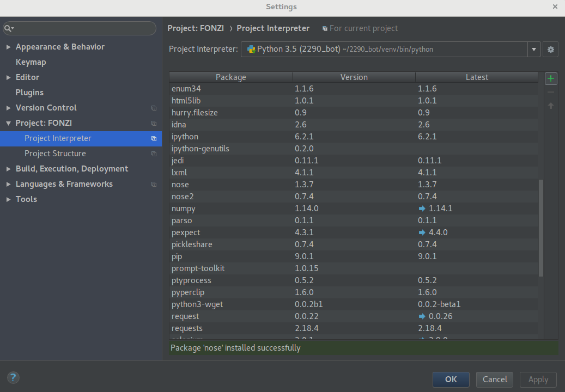
Task: Select the nose2 package row
Action: 354,197
